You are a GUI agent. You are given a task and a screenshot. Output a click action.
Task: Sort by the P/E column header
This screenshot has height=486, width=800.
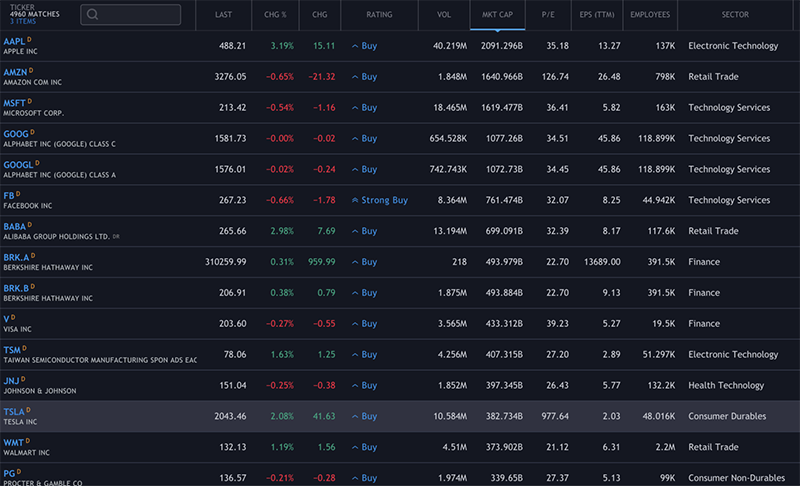point(548,15)
